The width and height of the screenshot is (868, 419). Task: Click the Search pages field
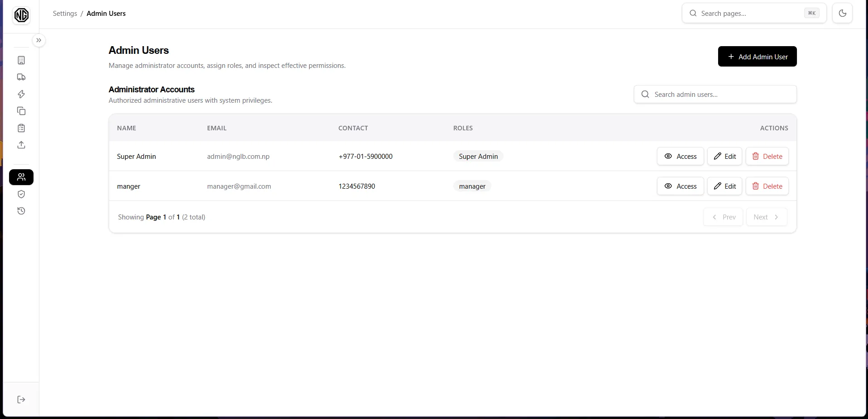pyautogui.click(x=754, y=13)
